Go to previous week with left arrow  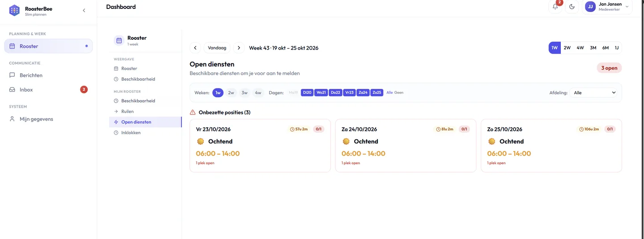(195, 48)
